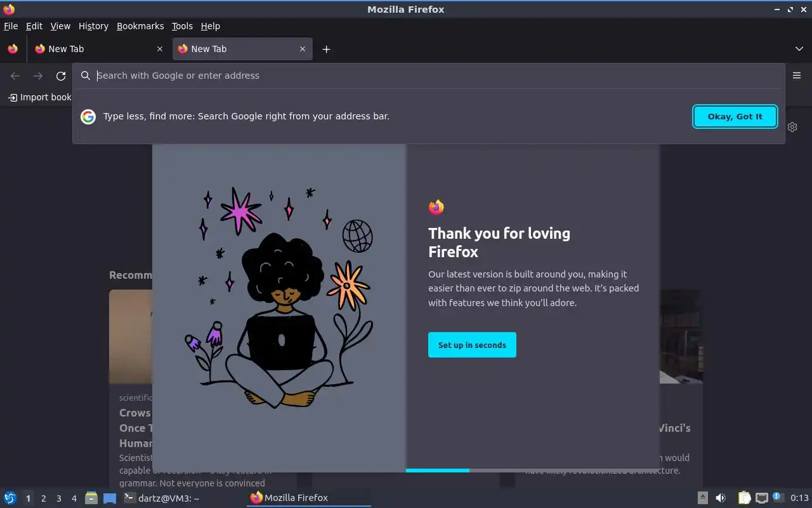This screenshot has width=812, height=508.
Task: Open the clipboard tray icon
Action: pyautogui.click(x=744, y=498)
